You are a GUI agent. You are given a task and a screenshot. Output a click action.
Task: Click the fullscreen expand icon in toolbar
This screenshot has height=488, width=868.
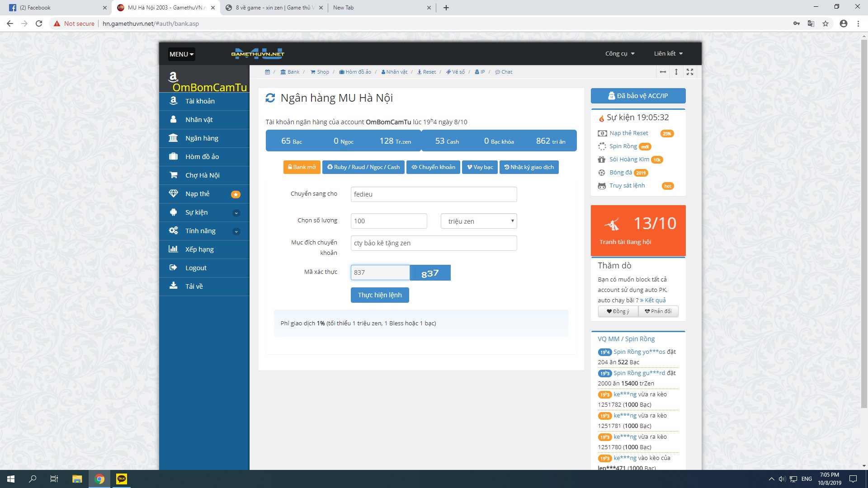coord(689,72)
